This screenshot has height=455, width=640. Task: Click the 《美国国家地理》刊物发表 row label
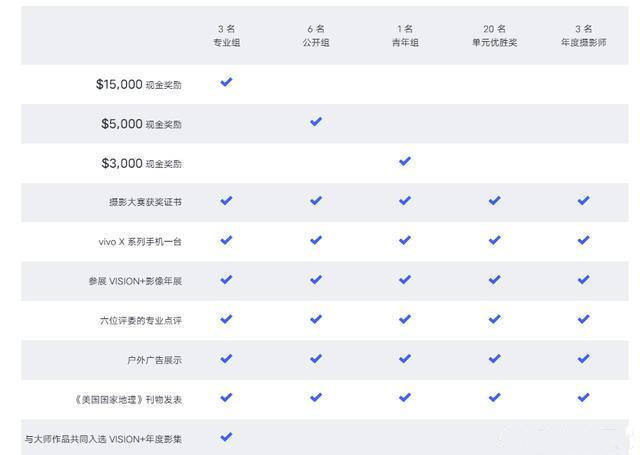[x=128, y=399]
